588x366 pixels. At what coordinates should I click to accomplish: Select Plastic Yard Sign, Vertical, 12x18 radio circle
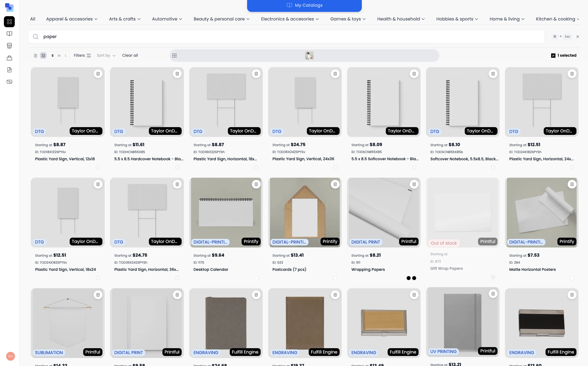[98, 167]
